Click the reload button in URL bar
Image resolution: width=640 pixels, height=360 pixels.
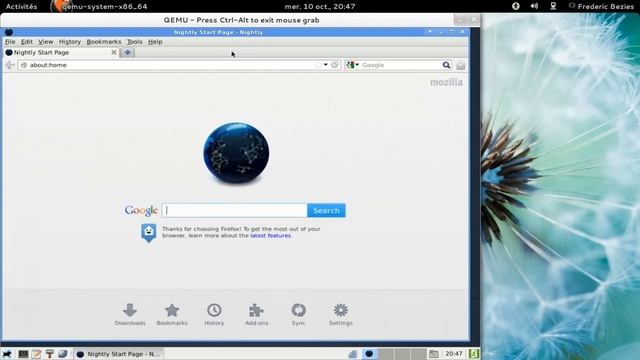pyautogui.click(x=335, y=65)
